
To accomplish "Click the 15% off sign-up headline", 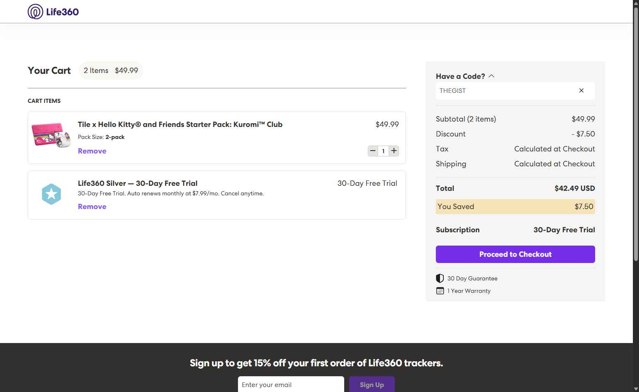I will (316, 363).
